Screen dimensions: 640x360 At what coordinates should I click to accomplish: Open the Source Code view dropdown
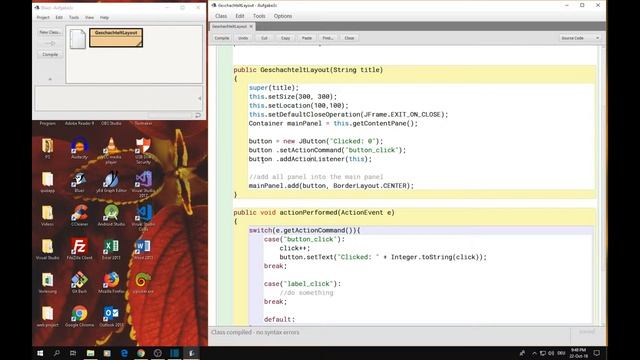point(580,38)
